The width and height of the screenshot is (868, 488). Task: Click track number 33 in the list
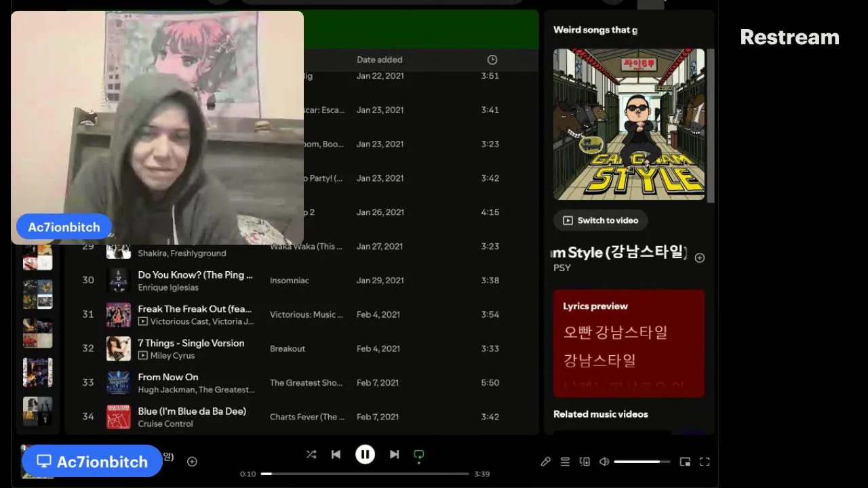(x=88, y=382)
